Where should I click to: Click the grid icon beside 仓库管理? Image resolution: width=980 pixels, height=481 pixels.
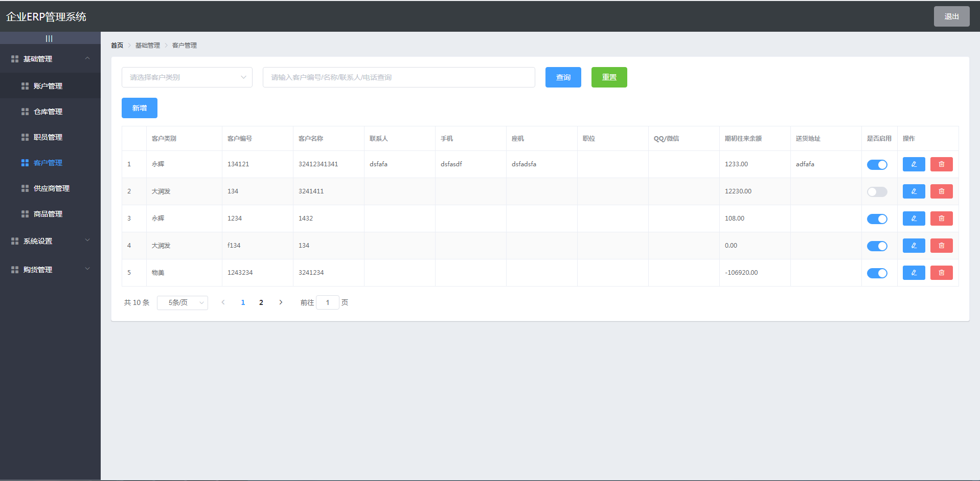coord(25,112)
